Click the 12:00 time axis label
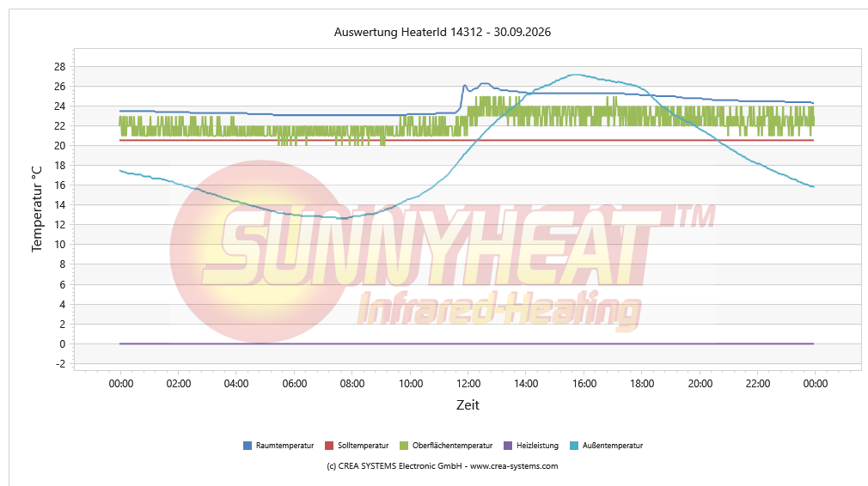This screenshot has width=868, height=486. coord(468,384)
